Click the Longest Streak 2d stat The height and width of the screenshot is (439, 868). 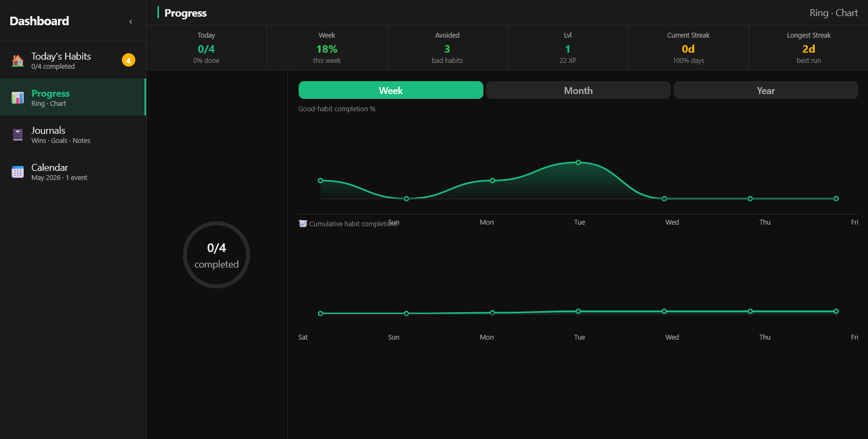pyautogui.click(x=808, y=48)
